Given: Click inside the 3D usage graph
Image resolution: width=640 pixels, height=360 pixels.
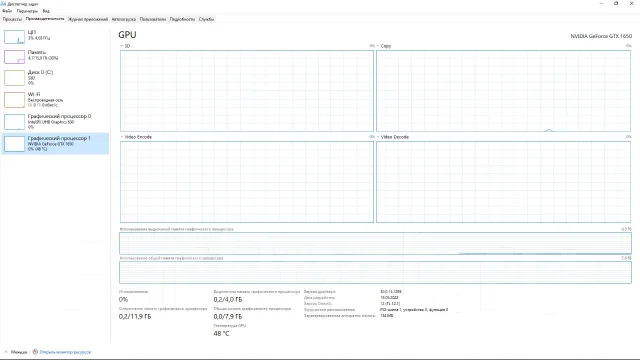Looking at the screenshot, I should point(247,91).
